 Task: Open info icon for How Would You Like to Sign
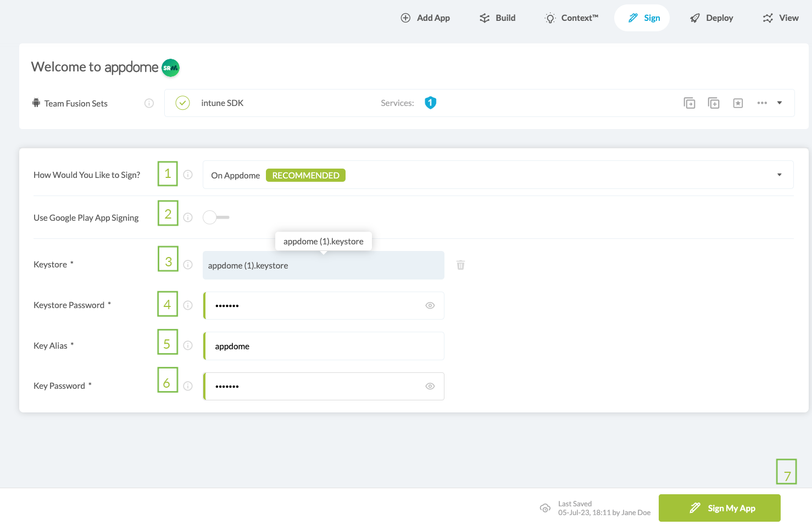tap(188, 175)
